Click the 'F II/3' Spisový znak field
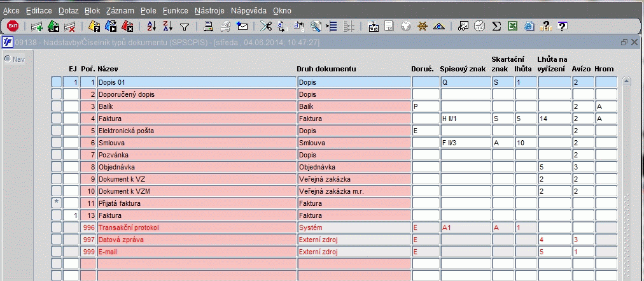Viewport: 644px width, 281px height. coord(466,143)
